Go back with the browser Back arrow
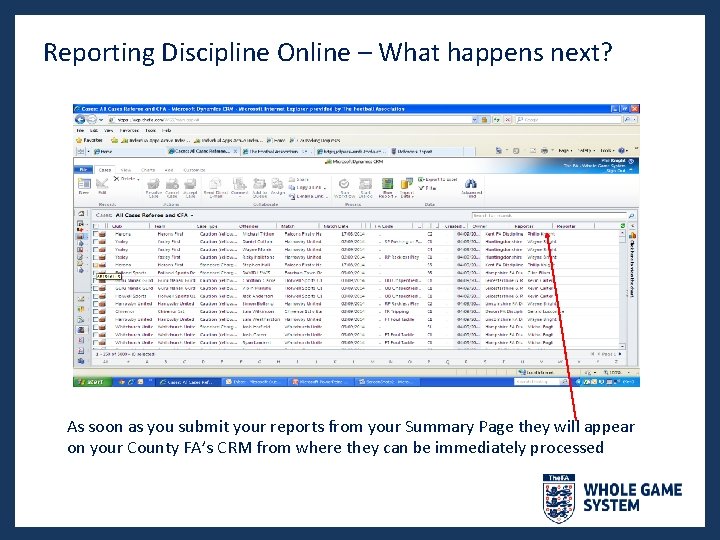The height and width of the screenshot is (540, 720). pyautogui.click(x=80, y=119)
